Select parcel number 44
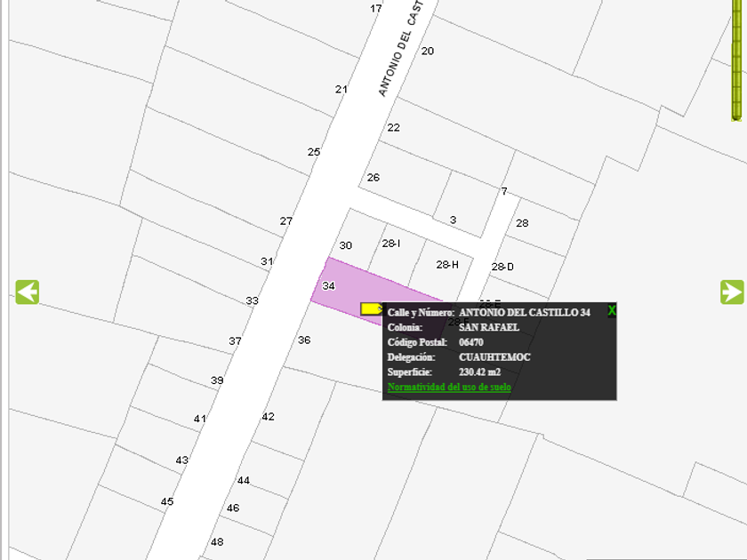The image size is (747, 560). [244, 480]
